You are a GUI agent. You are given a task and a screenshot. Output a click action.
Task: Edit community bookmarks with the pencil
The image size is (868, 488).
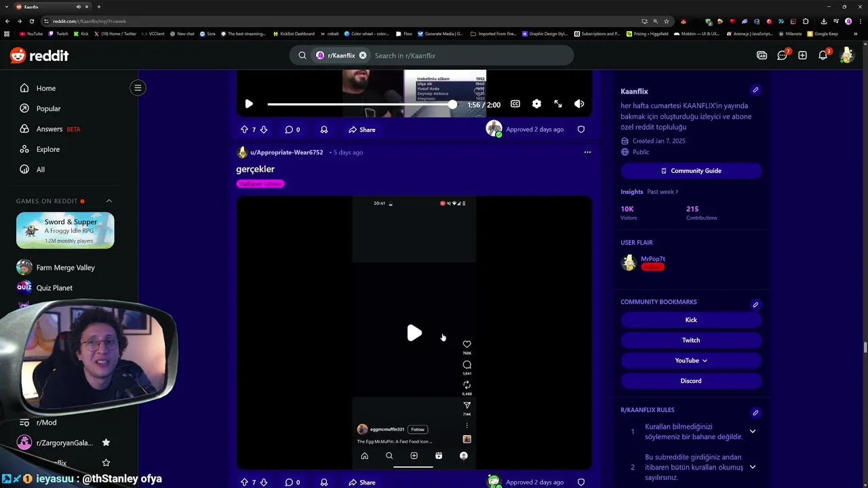(x=755, y=304)
